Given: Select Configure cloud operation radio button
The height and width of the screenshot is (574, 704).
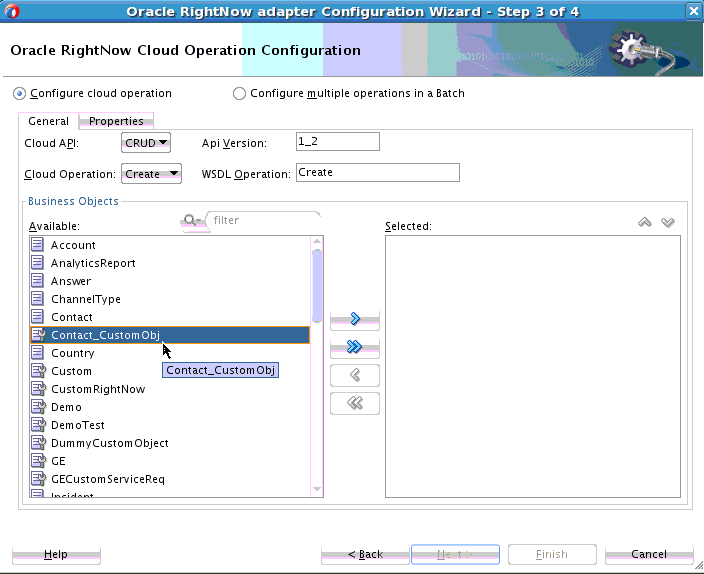Looking at the screenshot, I should (19, 93).
